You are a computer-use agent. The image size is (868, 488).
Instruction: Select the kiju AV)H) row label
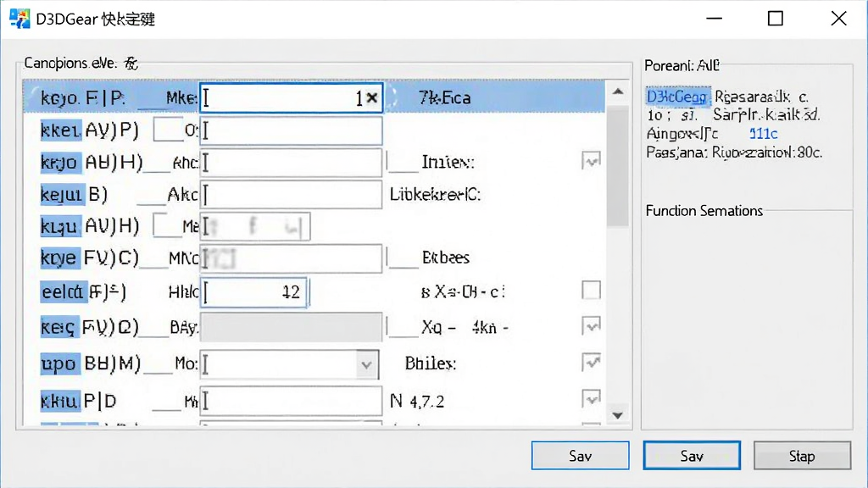click(x=90, y=225)
